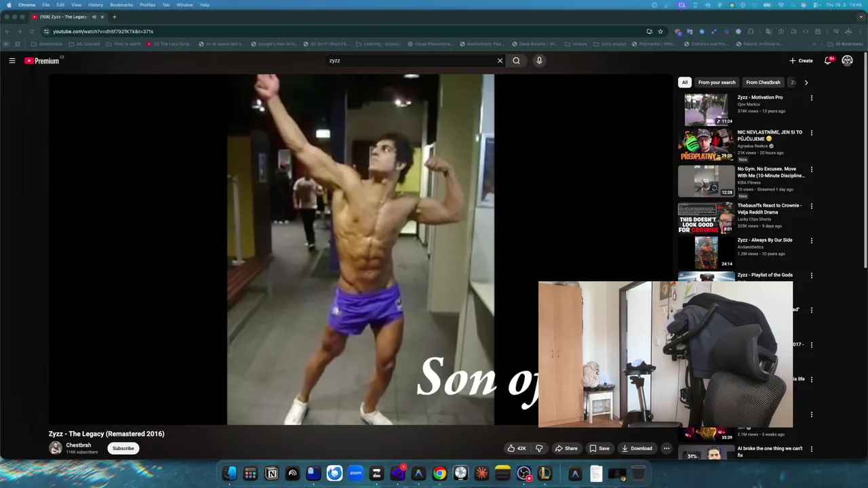Image resolution: width=868 pixels, height=488 pixels.
Task: Open the Create dropdown button
Action: pos(801,60)
